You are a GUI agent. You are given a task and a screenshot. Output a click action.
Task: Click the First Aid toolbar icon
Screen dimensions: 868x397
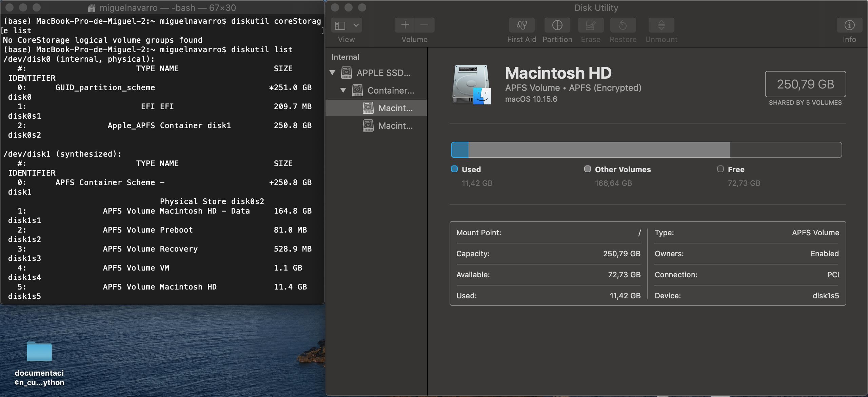tap(521, 25)
